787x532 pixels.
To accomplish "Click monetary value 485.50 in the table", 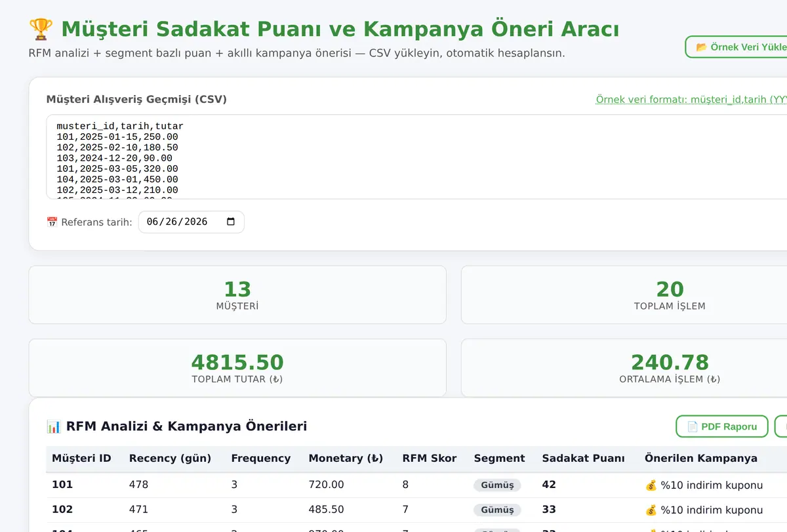I will point(327,510).
